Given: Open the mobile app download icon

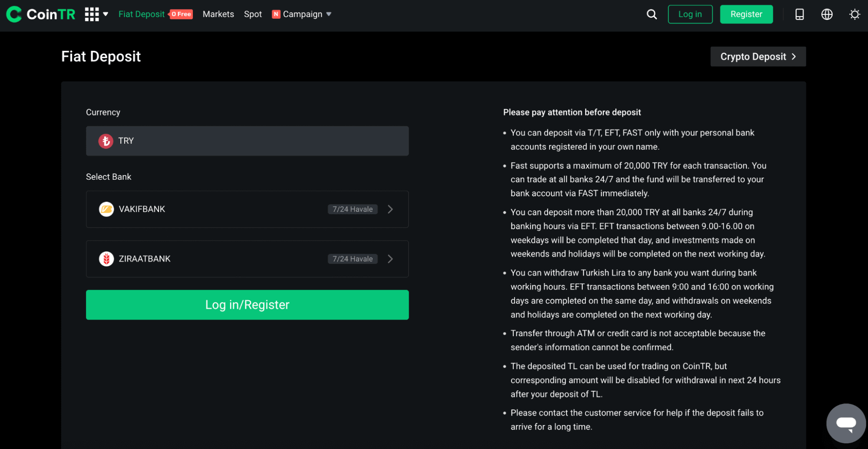Looking at the screenshot, I should (799, 14).
